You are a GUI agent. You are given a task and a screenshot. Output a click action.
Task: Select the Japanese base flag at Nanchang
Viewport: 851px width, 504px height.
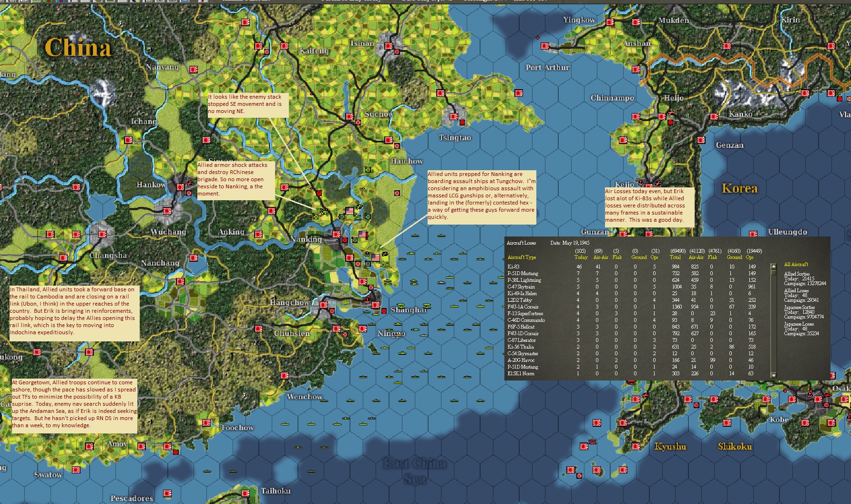coord(194,257)
